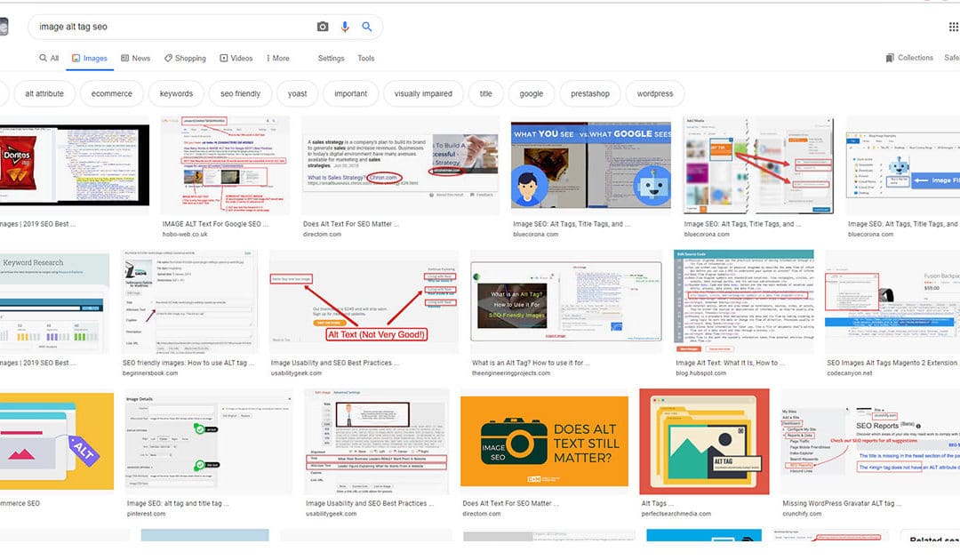Run the search via the magnifier icon
This screenshot has height=560, width=960.
pos(366,27)
